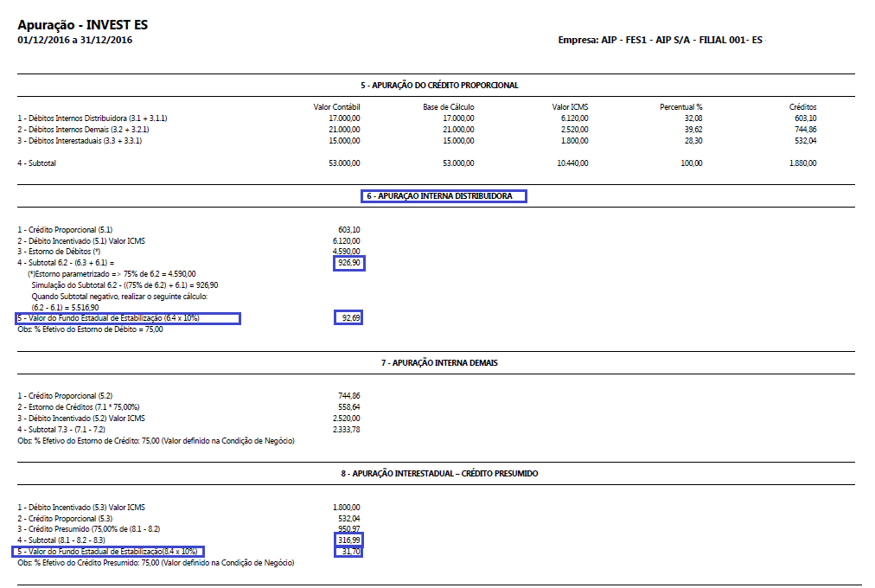Select the date range 01/12/2016 a 31/12/2016
Screen dimensions: 875x588
click(x=75, y=40)
